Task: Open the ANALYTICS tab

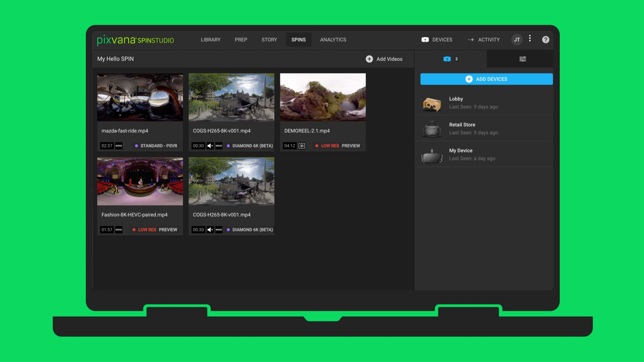Action: 333,40
